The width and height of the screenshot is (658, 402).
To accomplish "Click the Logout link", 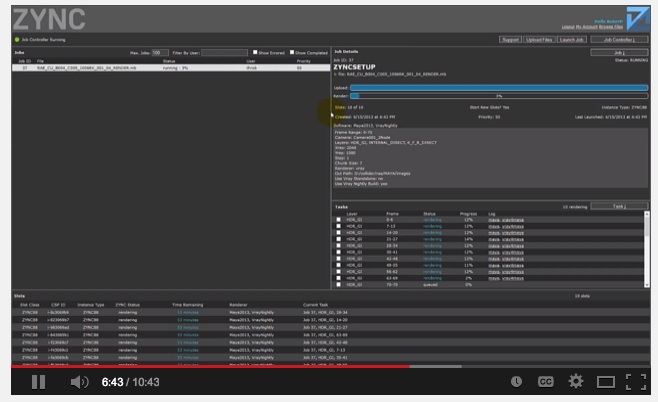I will tap(568, 27).
